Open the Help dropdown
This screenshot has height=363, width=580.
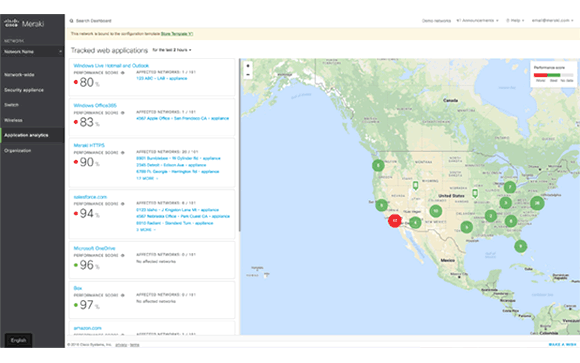(x=515, y=20)
